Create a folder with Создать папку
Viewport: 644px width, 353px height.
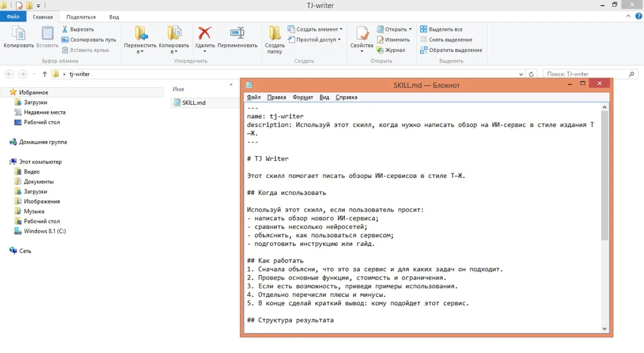[275, 39]
